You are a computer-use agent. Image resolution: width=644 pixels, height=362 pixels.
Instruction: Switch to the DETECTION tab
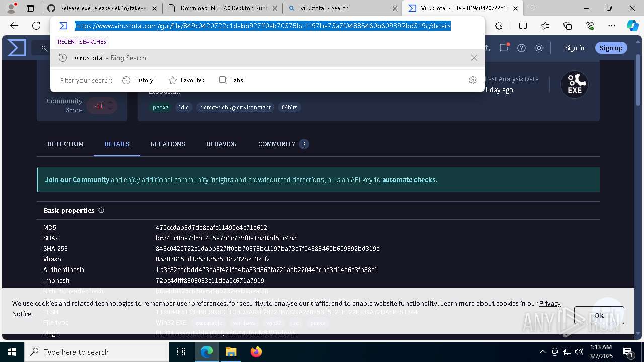pyautogui.click(x=65, y=144)
